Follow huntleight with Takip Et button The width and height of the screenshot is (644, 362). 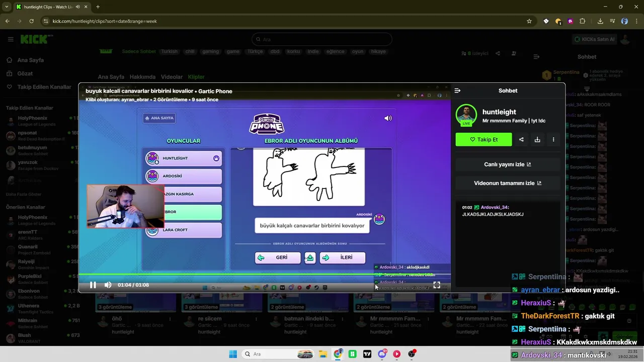484,139
